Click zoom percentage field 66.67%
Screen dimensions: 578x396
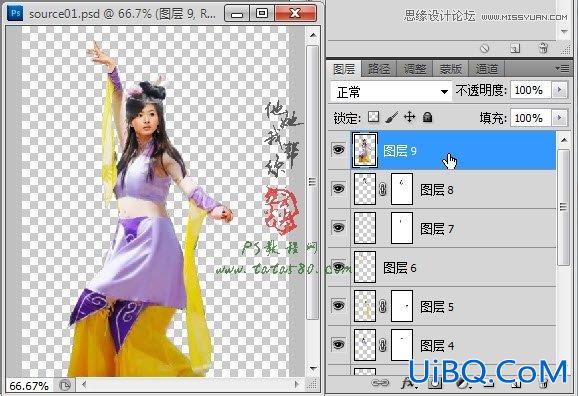click(x=29, y=386)
